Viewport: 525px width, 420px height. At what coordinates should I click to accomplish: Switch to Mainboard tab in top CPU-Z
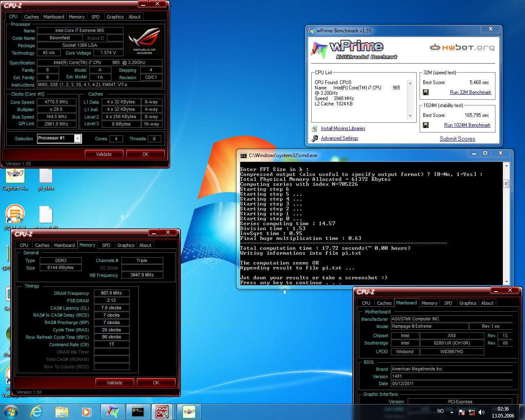(x=54, y=17)
